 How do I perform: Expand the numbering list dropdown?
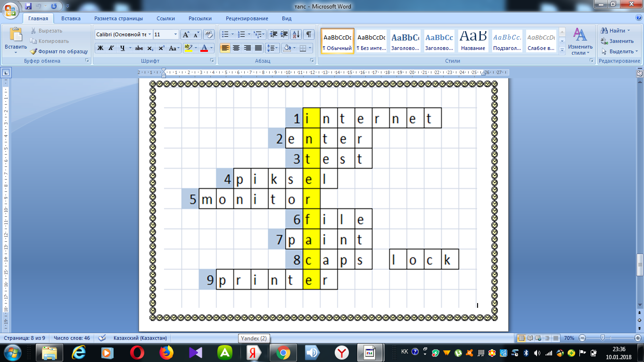248,34
